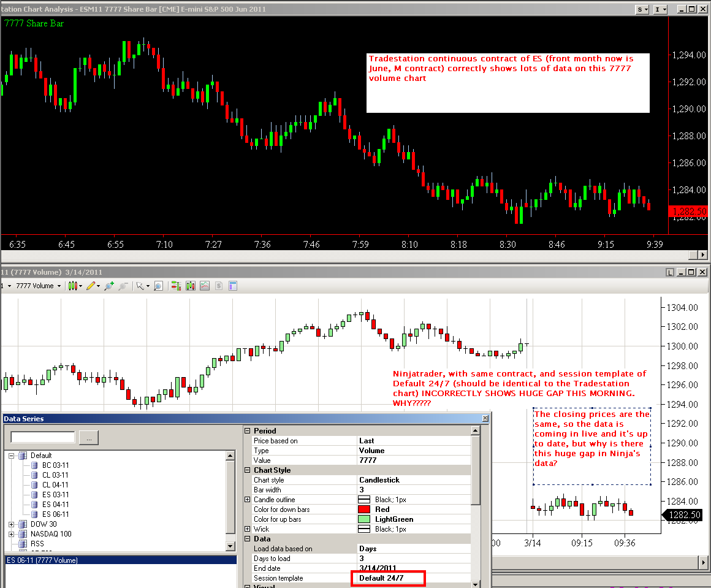Open the cursor tool dropdown arrow
Screen dimensions: 711x588
(x=148, y=286)
